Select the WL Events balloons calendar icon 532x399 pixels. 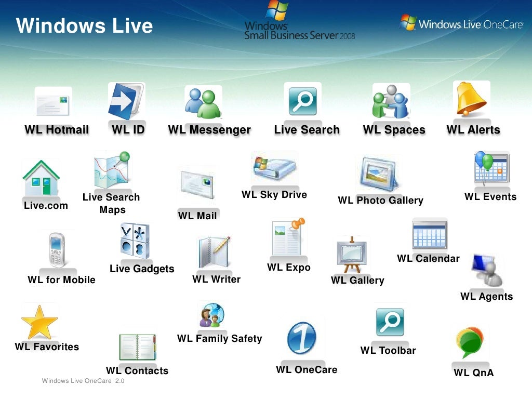point(491,168)
